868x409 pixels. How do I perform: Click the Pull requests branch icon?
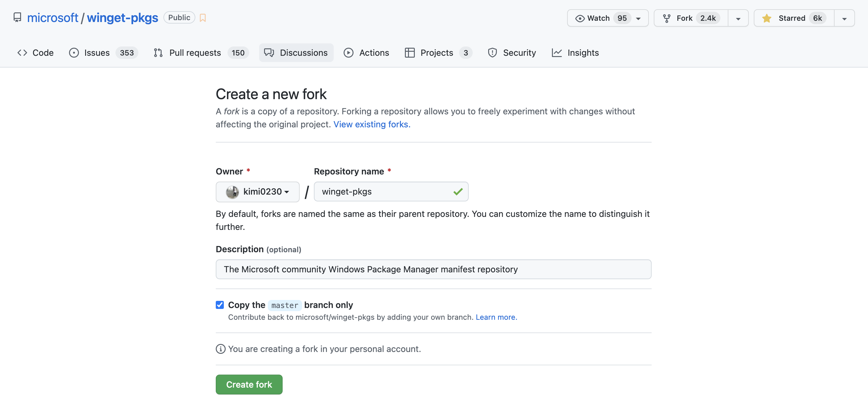(x=158, y=53)
